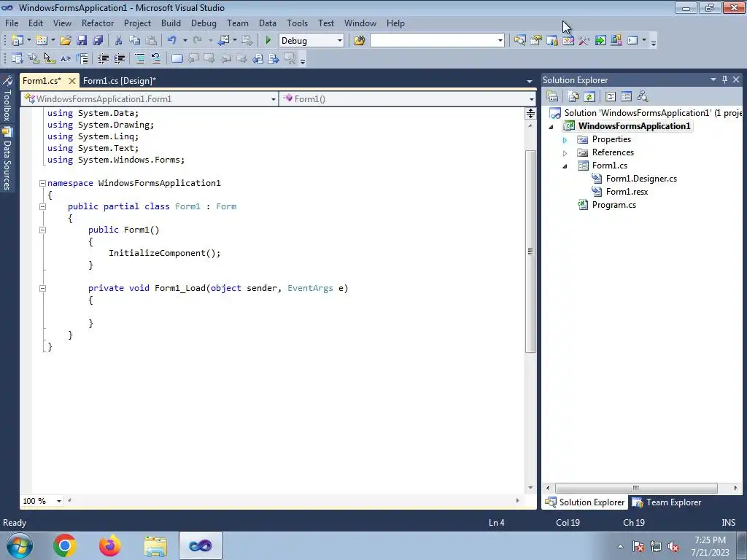Image resolution: width=747 pixels, height=560 pixels.
Task: Click the New Project toolbar icon
Action: click(x=18, y=41)
